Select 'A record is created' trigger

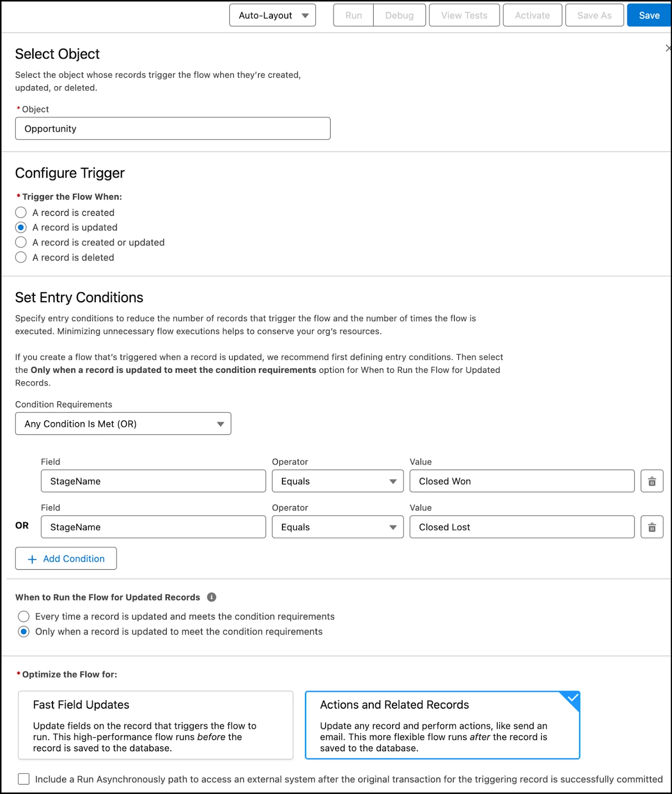21,212
